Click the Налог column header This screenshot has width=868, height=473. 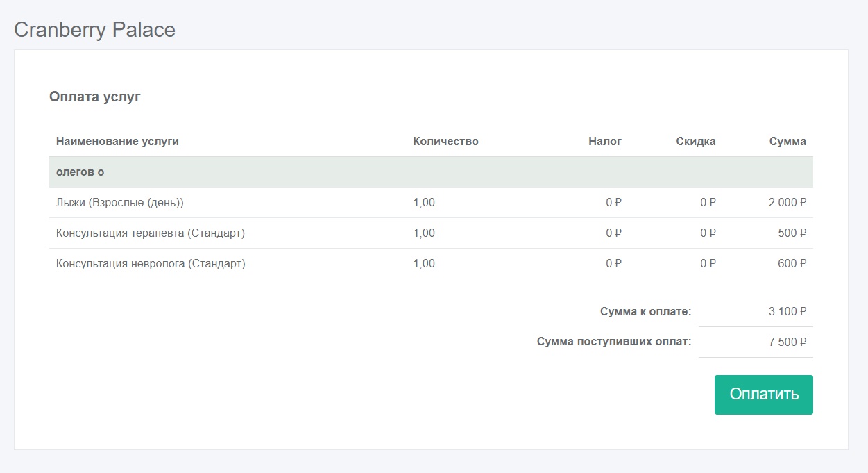point(605,142)
